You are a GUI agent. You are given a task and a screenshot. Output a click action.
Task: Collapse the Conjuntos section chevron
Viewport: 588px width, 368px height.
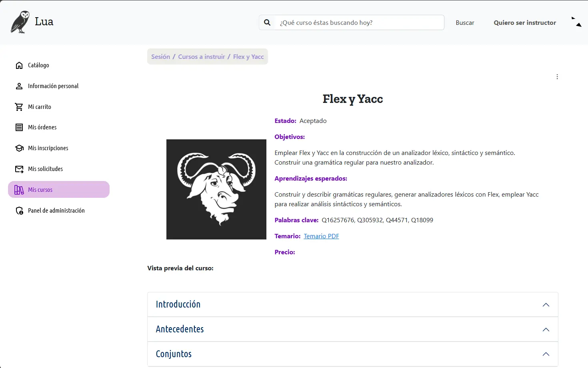[546, 354]
